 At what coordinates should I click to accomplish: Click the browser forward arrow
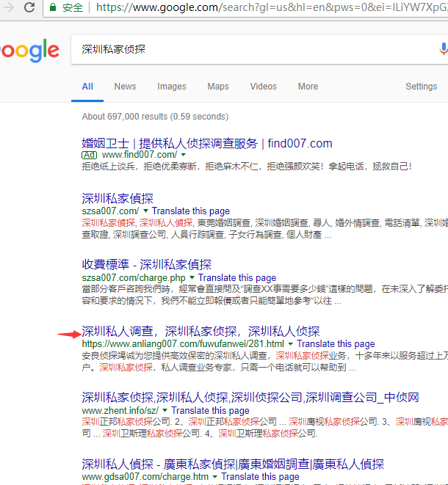(9, 7)
